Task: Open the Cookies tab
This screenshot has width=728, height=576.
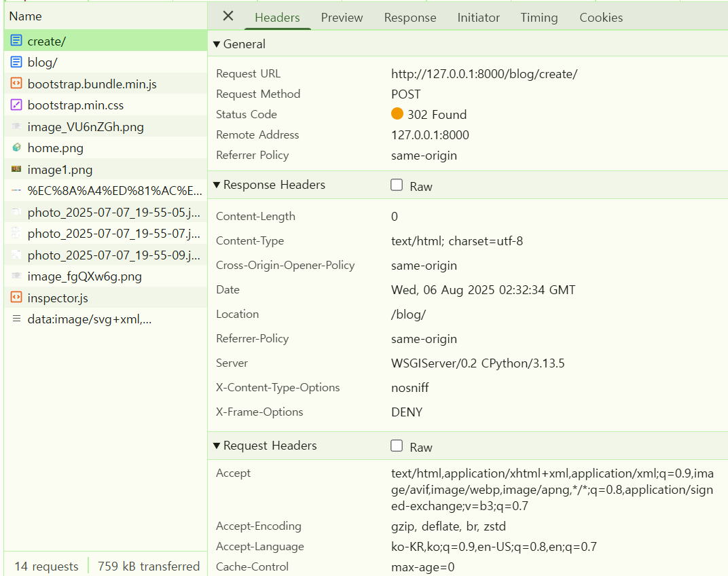Action: tap(600, 18)
